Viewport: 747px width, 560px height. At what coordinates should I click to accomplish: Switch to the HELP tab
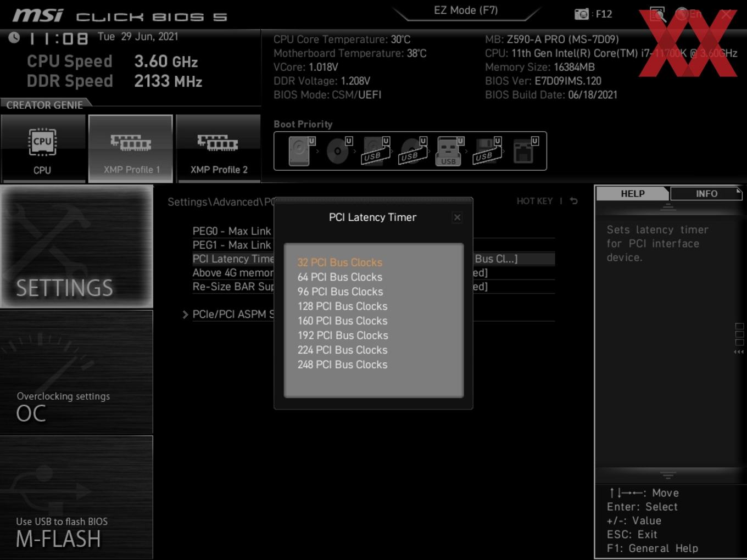(x=632, y=194)
